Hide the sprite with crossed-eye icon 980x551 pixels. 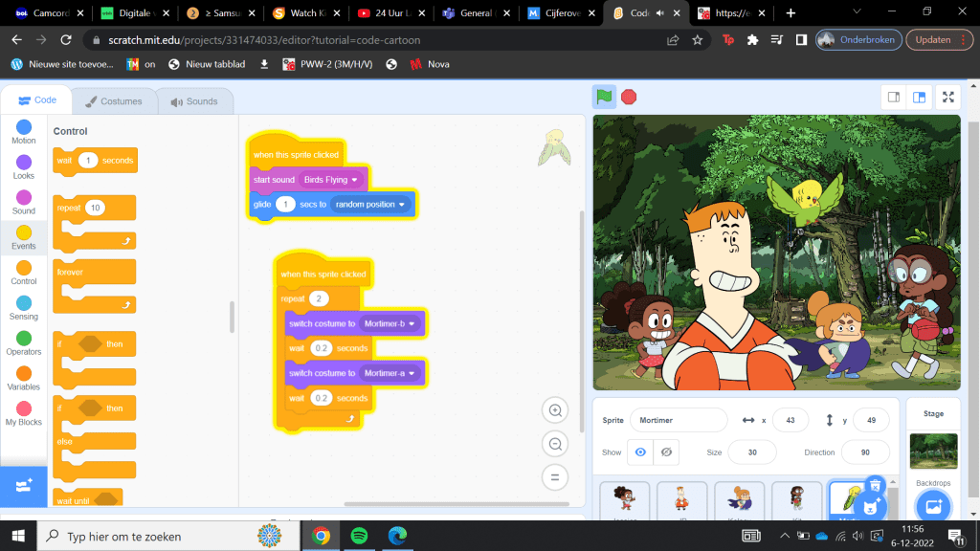point(667,452)
